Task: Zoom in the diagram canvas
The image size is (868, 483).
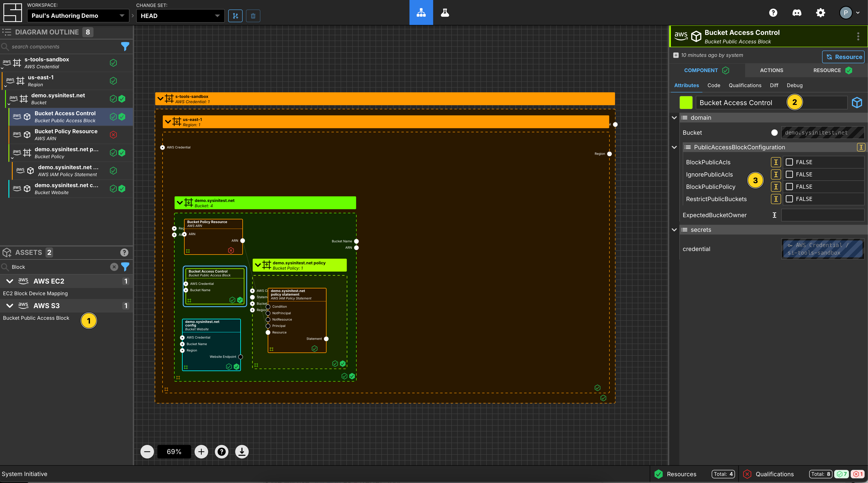Action: point(201,452)
